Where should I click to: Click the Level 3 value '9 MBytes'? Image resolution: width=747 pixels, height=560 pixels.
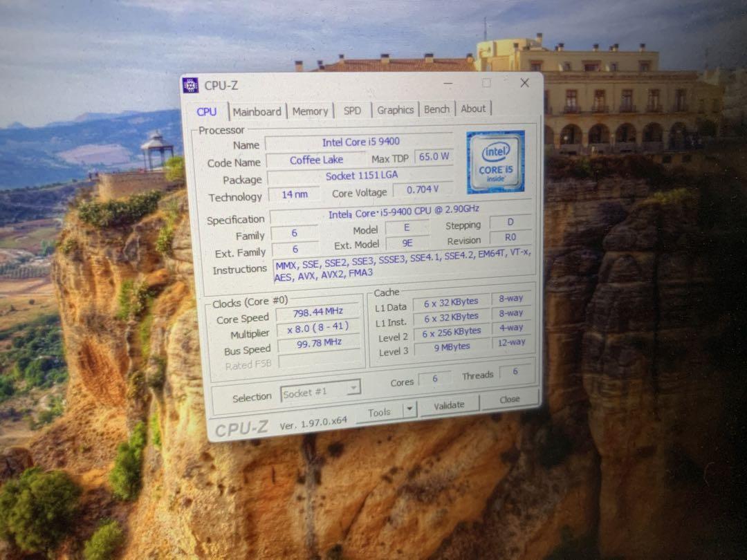click(x=452, y=346)
